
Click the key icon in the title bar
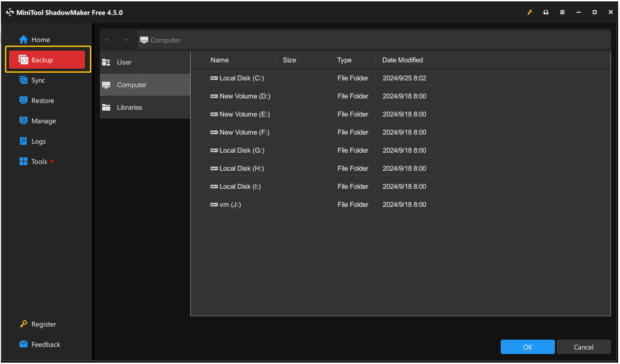[x=530, y=13]
